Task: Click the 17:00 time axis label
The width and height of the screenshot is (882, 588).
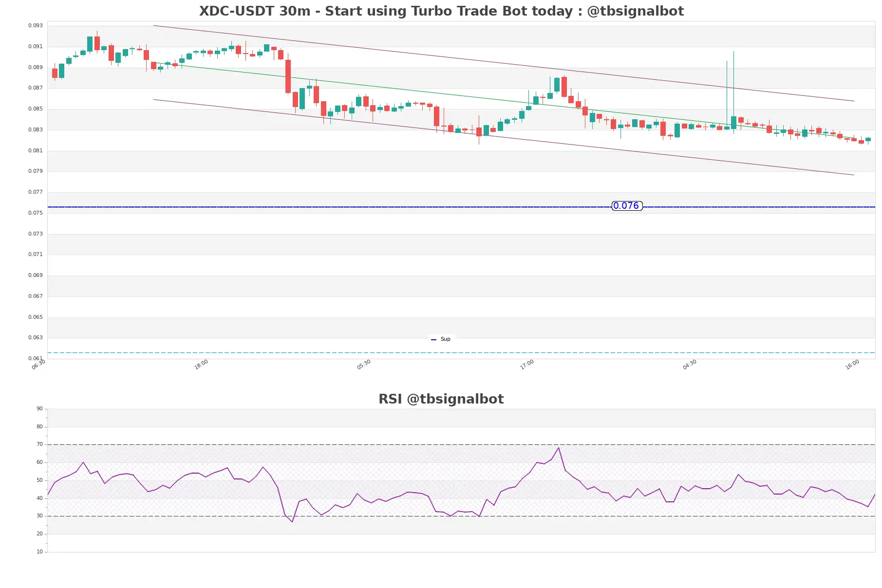Action: (527, 365)
